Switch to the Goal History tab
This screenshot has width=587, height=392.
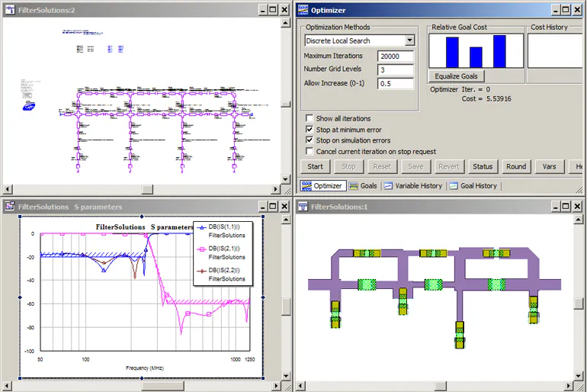pyautogui.click(x=473, y=185)
